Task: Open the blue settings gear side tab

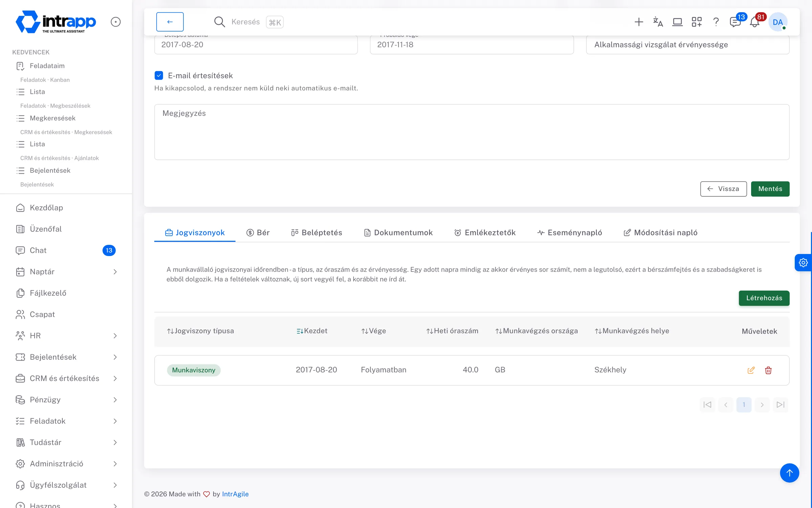Action: (x=803, y=262)
